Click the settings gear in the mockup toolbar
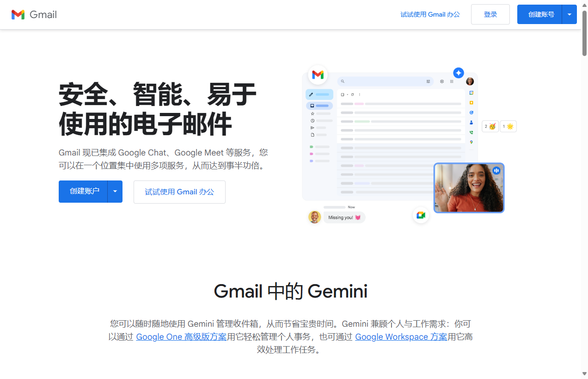Image resolution: width=588 pixels, height=379 pixels. pos(441,81)
